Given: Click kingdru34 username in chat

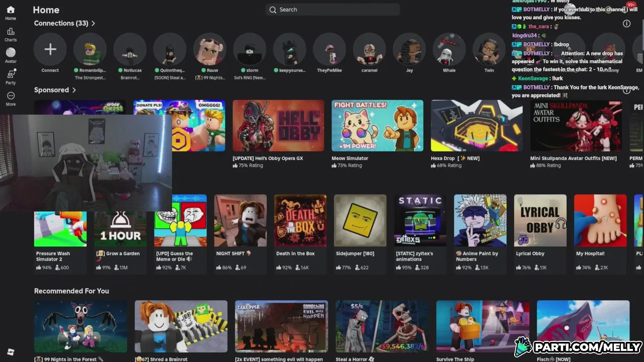Looking at the screenshot, I should tap(525, 36).
